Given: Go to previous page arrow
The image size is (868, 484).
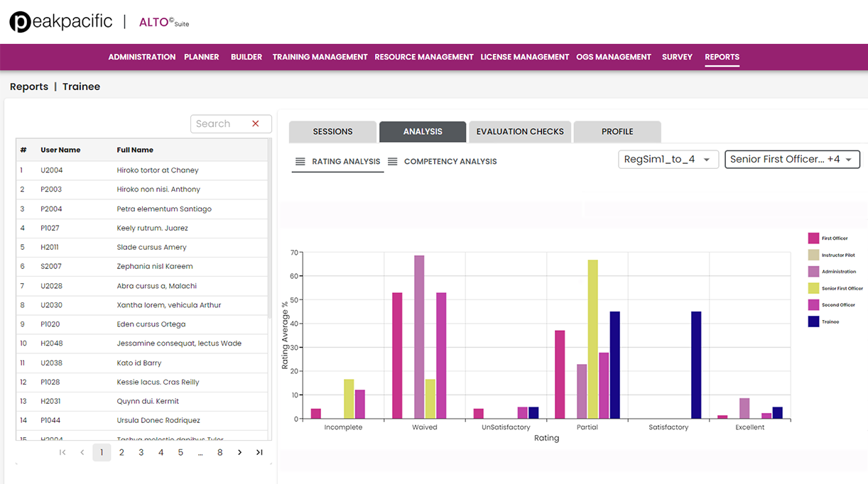Looking at the screenshot, I should [x=82, y=453].
